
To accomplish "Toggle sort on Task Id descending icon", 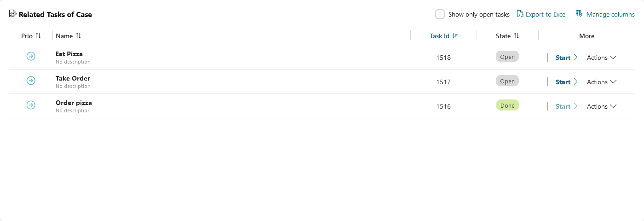I will 455,36.
